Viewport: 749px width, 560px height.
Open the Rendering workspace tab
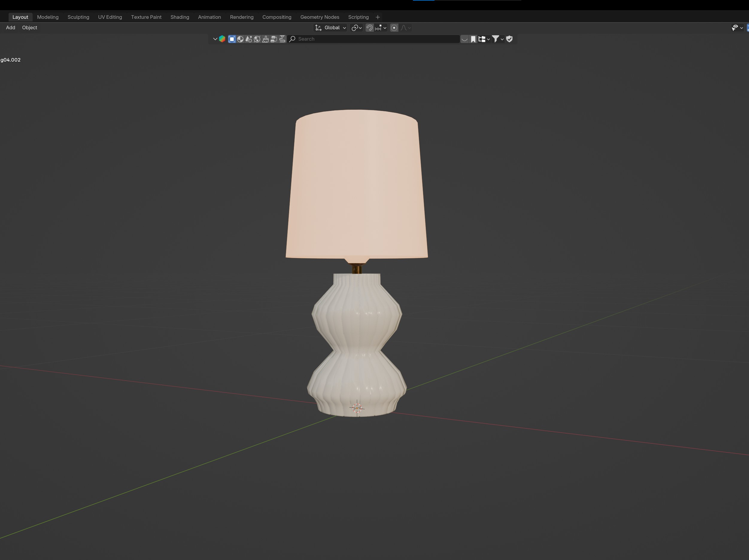[242, 17]
